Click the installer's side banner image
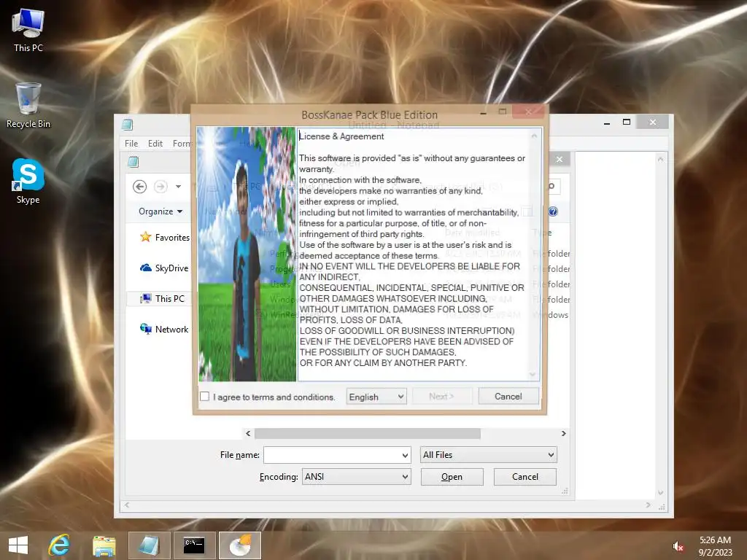 [247, 254]
